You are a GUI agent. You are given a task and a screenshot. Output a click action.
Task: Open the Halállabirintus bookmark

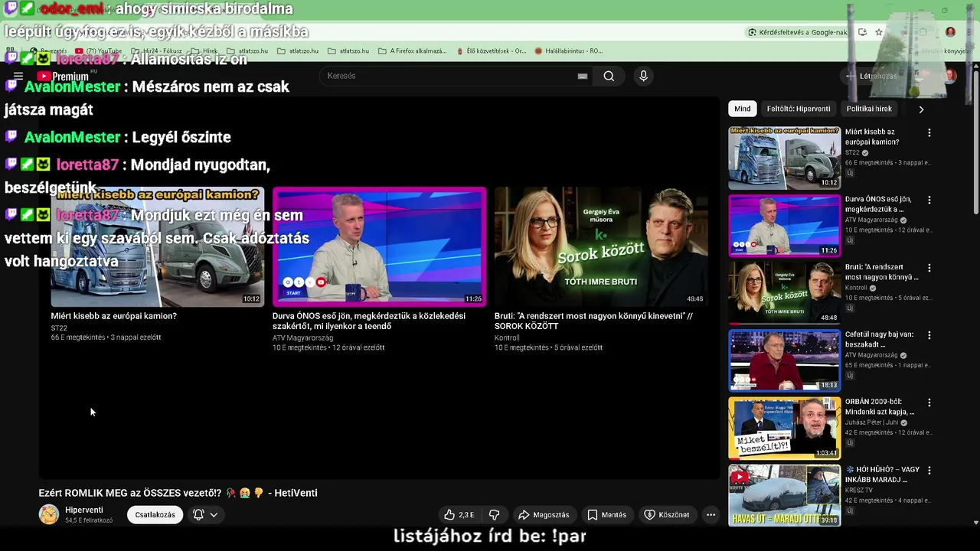[569, 51]
